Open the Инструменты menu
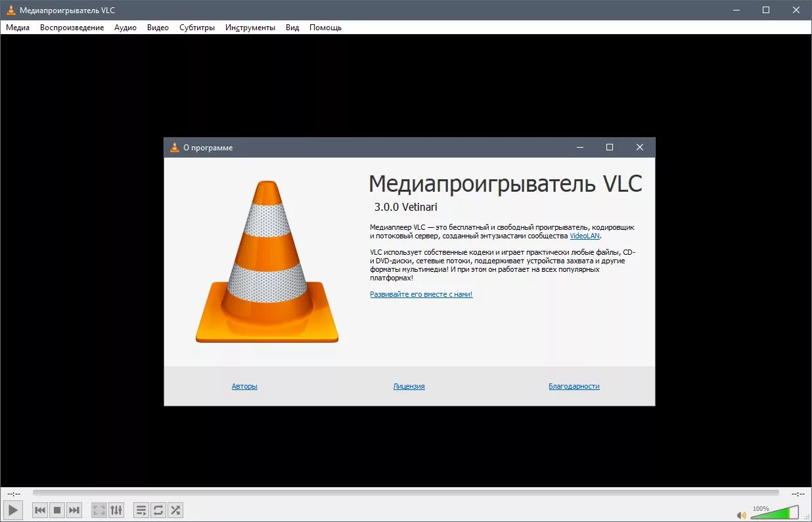The image size is (812, 522). pyautogui.click(x=250, y=28)
